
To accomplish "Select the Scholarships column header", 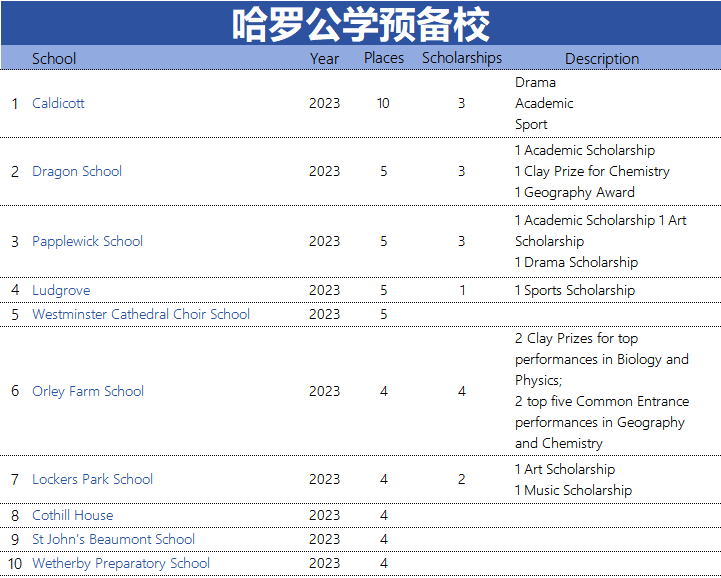I will [462, 58].
